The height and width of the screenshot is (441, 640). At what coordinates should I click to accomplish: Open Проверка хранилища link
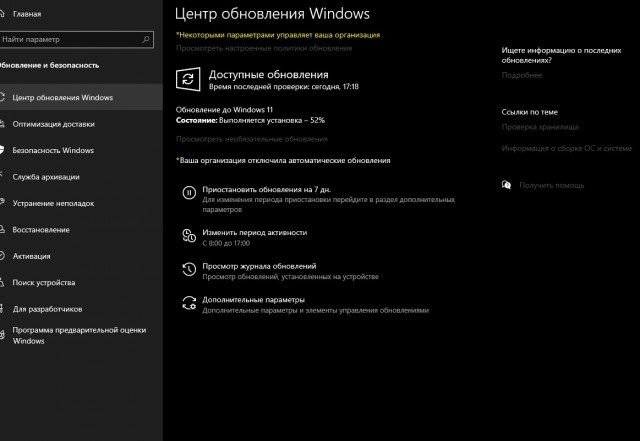point(540,127)
